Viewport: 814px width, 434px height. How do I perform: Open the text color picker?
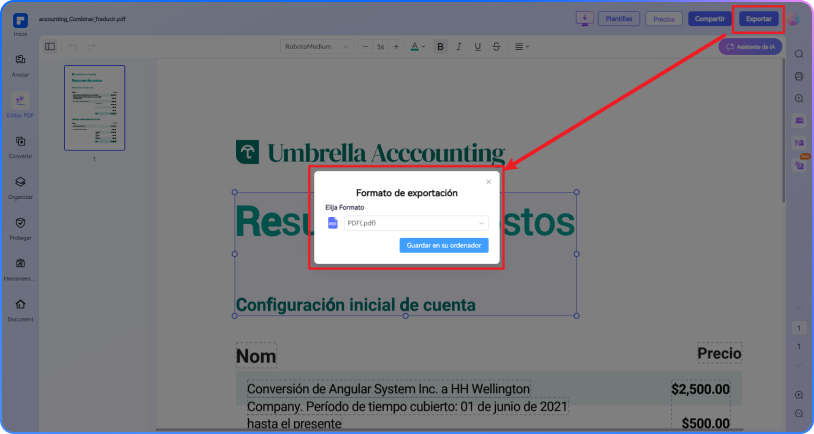[417, 47]
